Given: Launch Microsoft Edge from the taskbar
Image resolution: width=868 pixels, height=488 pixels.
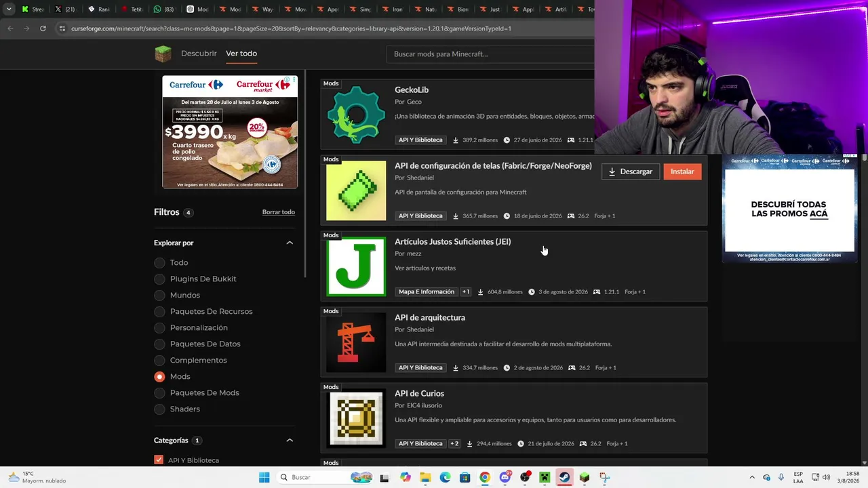Looking at the screenshot, I should [445, 477].
